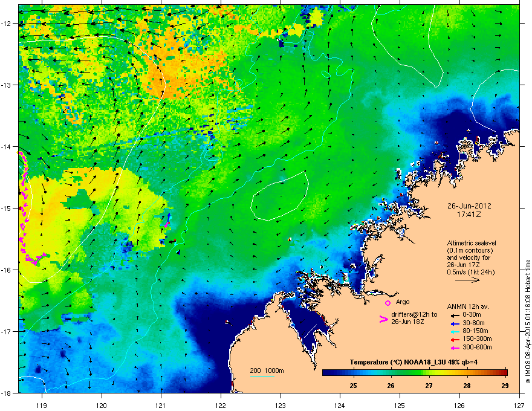Click the longitude label 121

(161, 406)
